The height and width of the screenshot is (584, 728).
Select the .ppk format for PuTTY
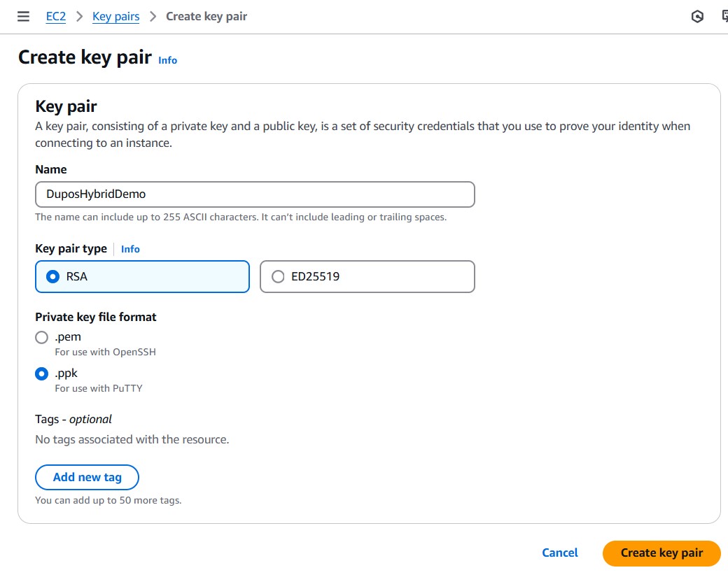coord(42,374)
